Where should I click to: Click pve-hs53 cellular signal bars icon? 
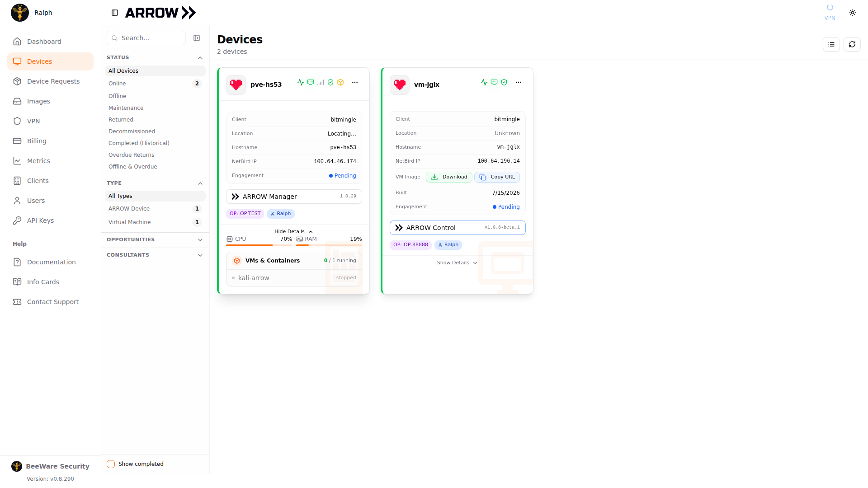321,82
